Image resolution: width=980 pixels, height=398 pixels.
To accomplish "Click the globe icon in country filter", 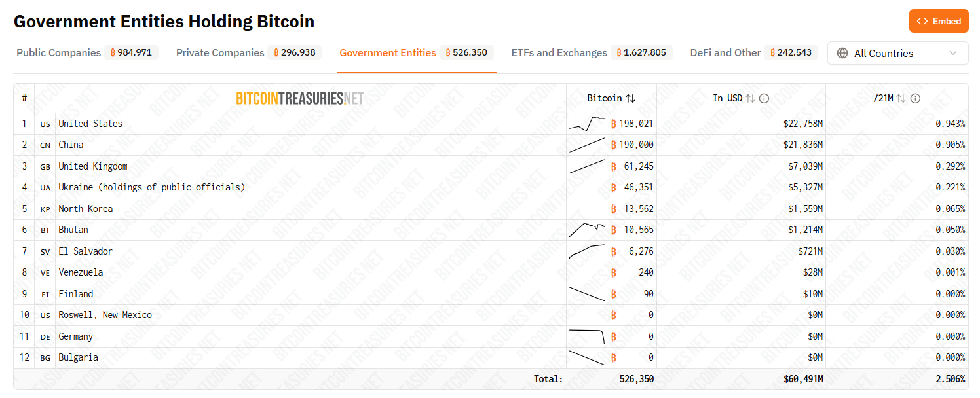I will (x=842, y=53).
